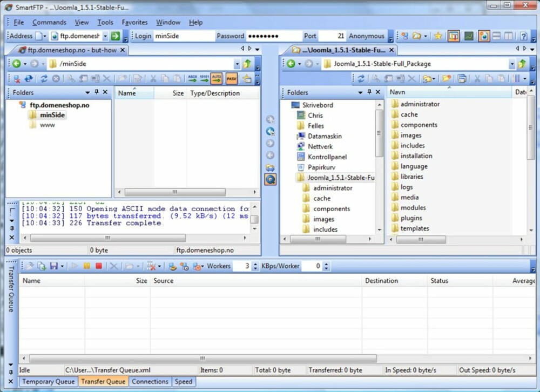Open the save queue dropdown arrow
The image size is (540, 392).
click(62, 266)
